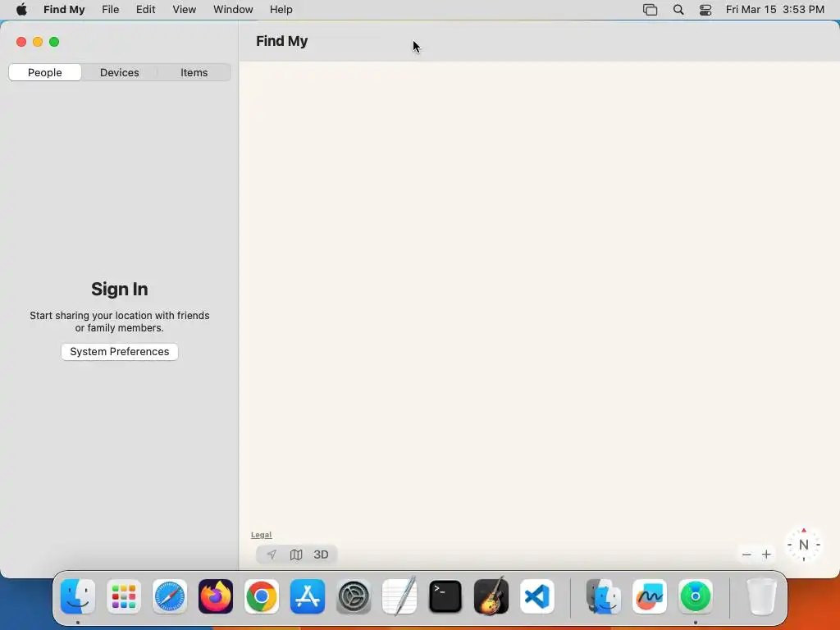
Task: Open Launchpad from the Dock
Action: click(124, 596)
